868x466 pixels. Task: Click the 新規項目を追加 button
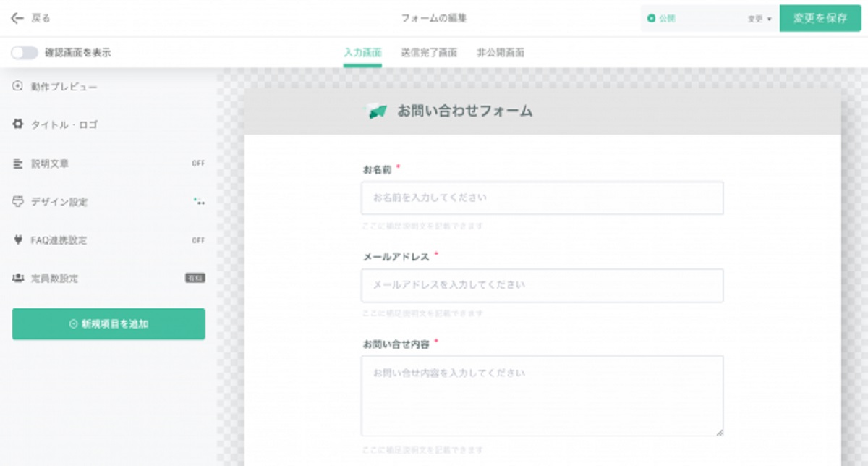pos(109,324)
